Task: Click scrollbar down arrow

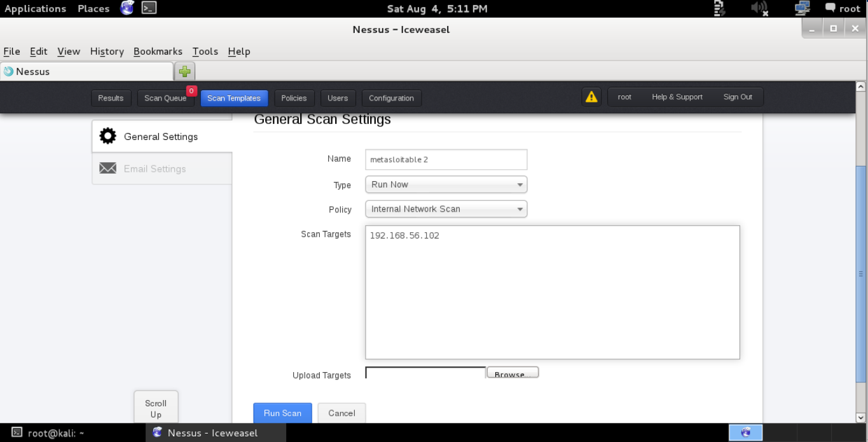Action: coord(861,418)
